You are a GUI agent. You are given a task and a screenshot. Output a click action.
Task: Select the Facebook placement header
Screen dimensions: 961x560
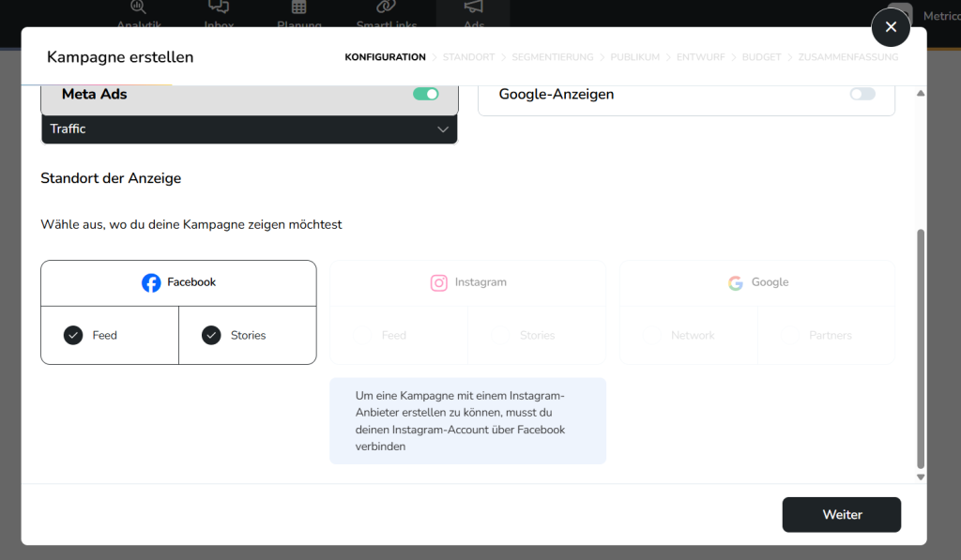coord(179,283)
